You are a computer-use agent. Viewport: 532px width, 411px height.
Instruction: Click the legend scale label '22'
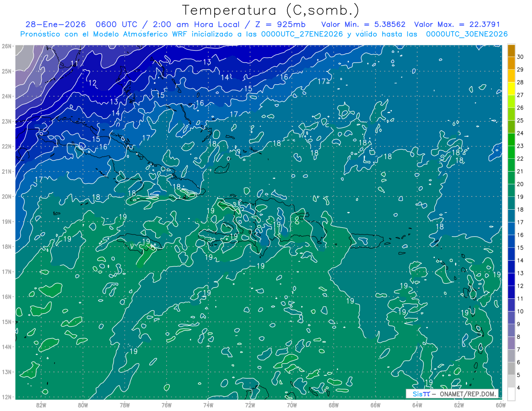pyautogui.click(x=520, y=159)
